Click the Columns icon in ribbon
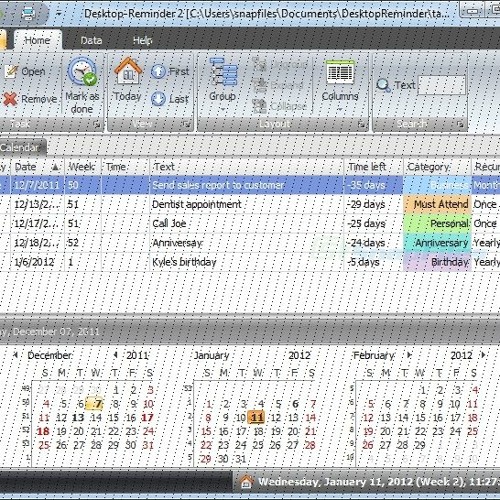The width and height of the screenshot is (500, 500). pyautogui.click(x=340, y=71)
